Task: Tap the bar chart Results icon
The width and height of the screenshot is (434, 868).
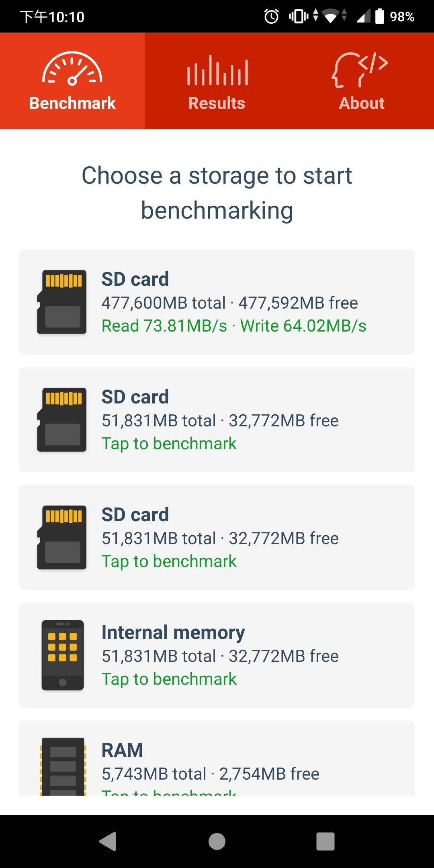Action: click(x=217, y=71)
